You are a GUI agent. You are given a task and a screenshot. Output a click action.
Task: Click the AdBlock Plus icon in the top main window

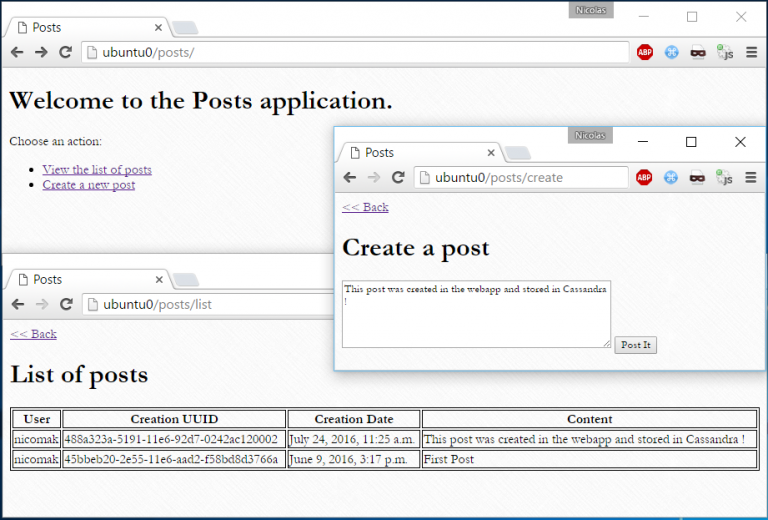coord(645,52)
